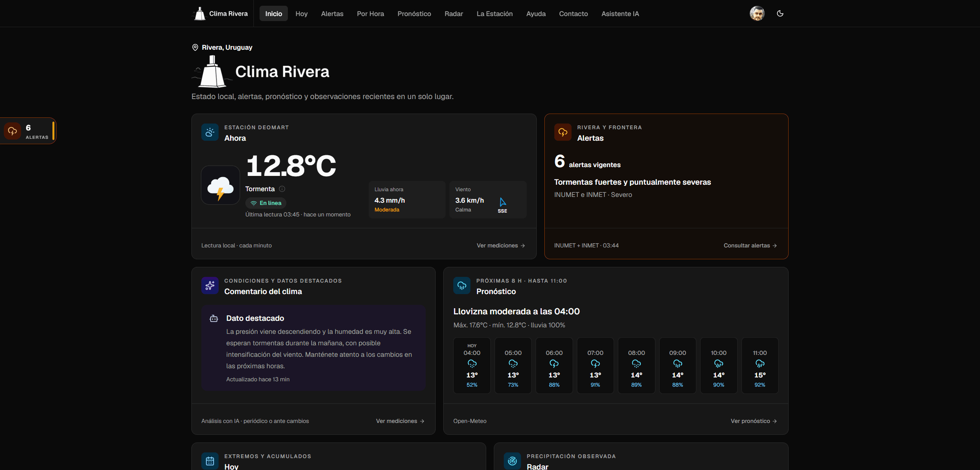Click the Estación Deomart weather icon
Viewport: 980px width, 470px height.
point(210,132)
